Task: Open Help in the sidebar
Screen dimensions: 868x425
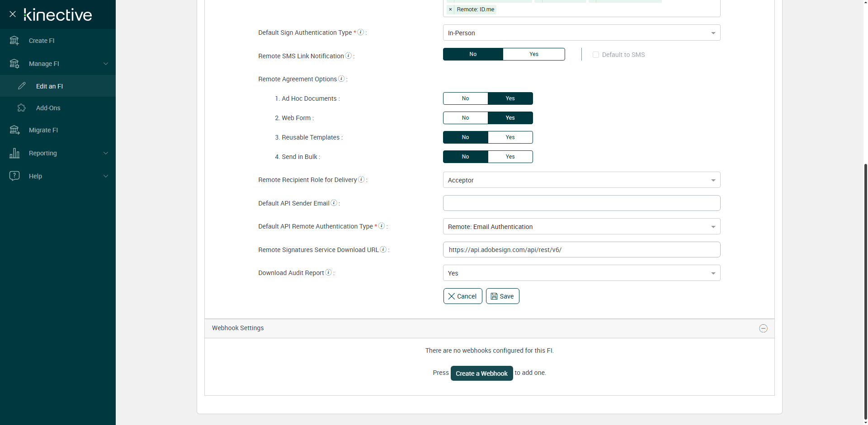Action: [58, 176]
